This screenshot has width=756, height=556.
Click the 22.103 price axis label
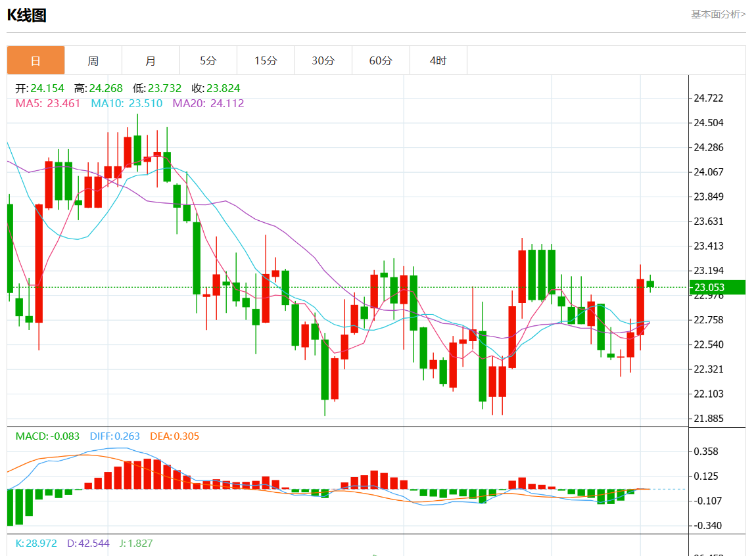point(708,394)
